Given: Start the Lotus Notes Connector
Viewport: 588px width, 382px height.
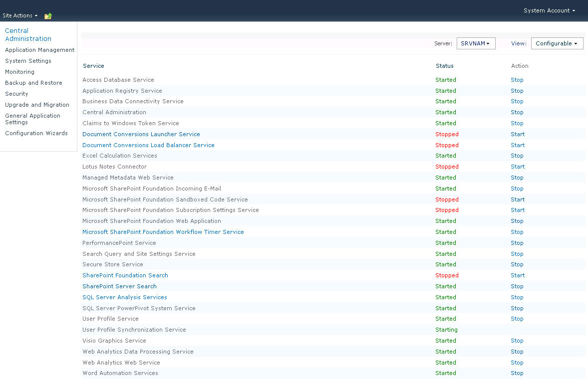Looking at the screenshot, I should (518, 167).
